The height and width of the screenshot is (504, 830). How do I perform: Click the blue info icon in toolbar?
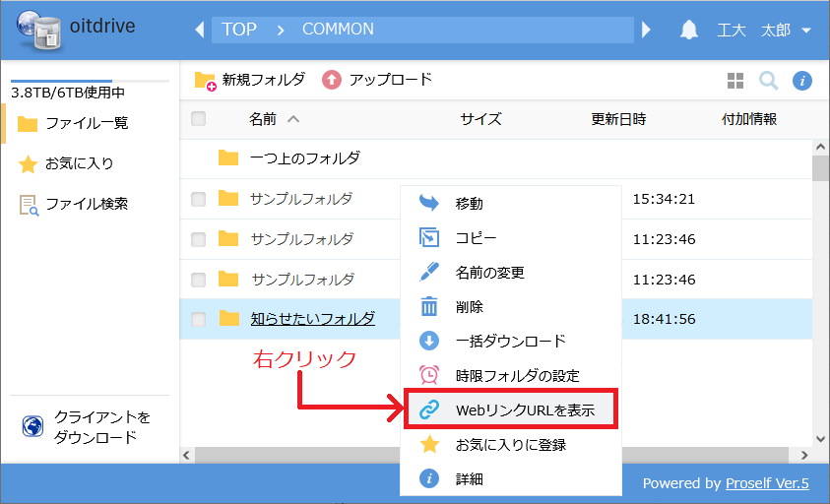tap(801, 81)
